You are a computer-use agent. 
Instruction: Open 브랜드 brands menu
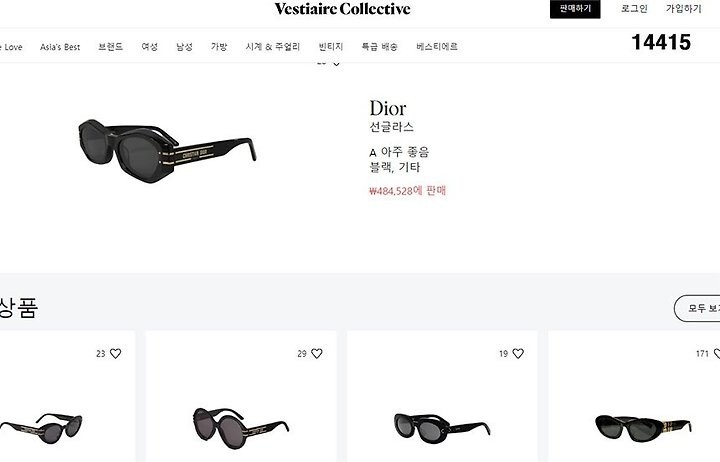tap(110, 47)
